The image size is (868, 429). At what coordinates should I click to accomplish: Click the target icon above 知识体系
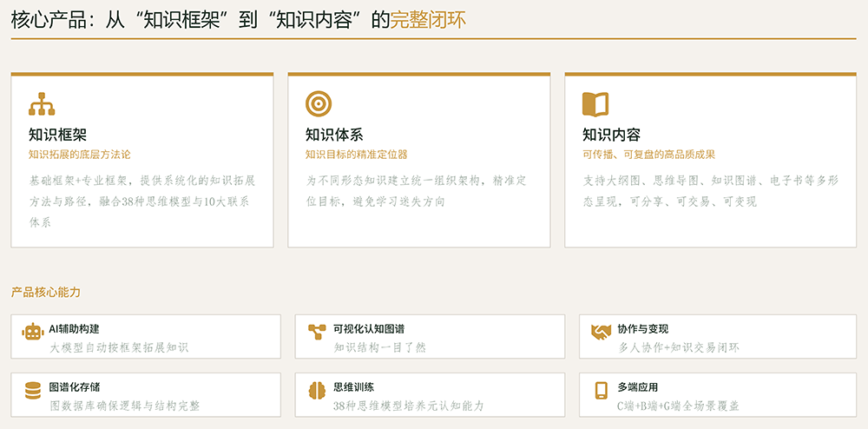(319, 103)
